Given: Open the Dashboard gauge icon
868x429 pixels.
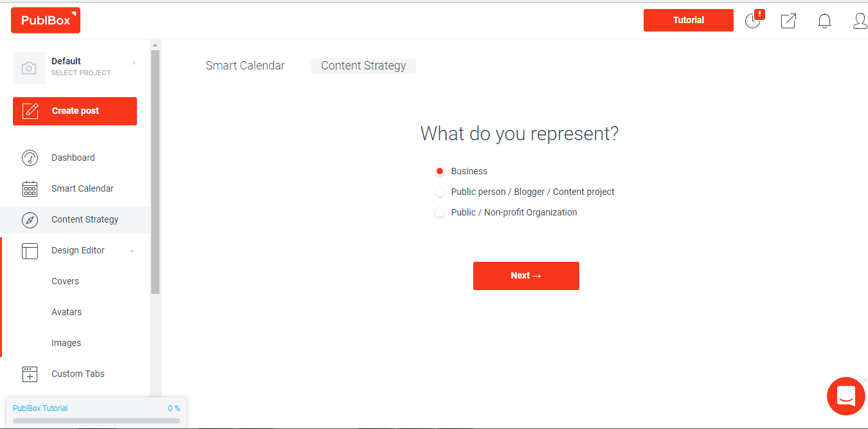Looking at the screenshot, I should pos(30,158).
